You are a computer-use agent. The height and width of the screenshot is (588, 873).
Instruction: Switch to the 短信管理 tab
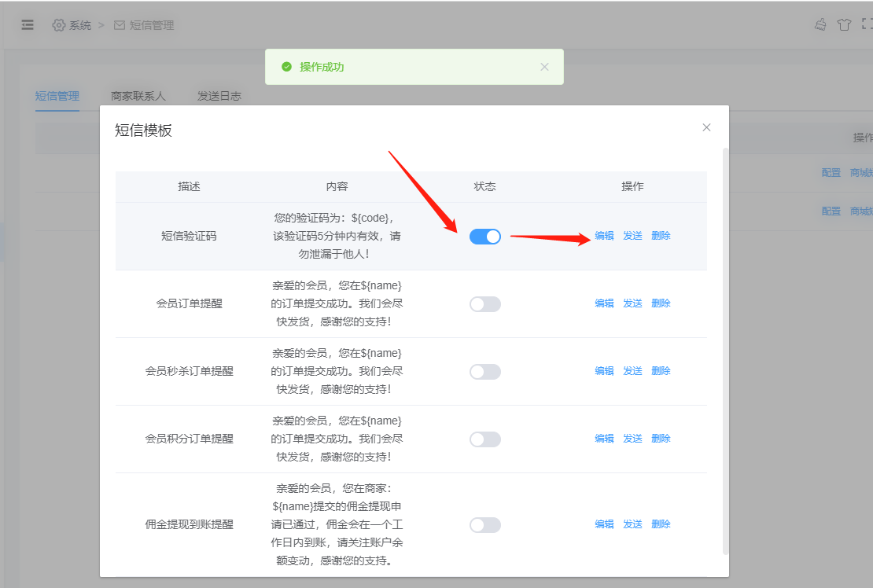tap(57, 96)
